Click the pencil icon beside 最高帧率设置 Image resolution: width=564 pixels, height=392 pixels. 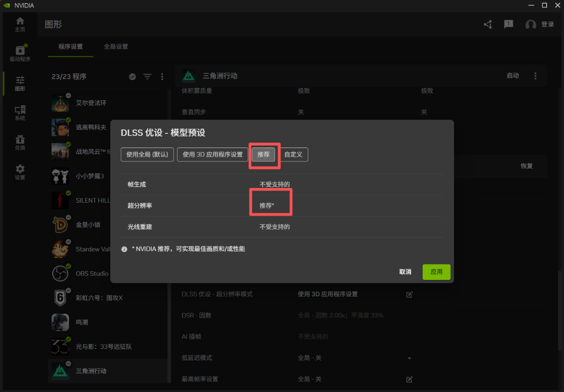409,379
